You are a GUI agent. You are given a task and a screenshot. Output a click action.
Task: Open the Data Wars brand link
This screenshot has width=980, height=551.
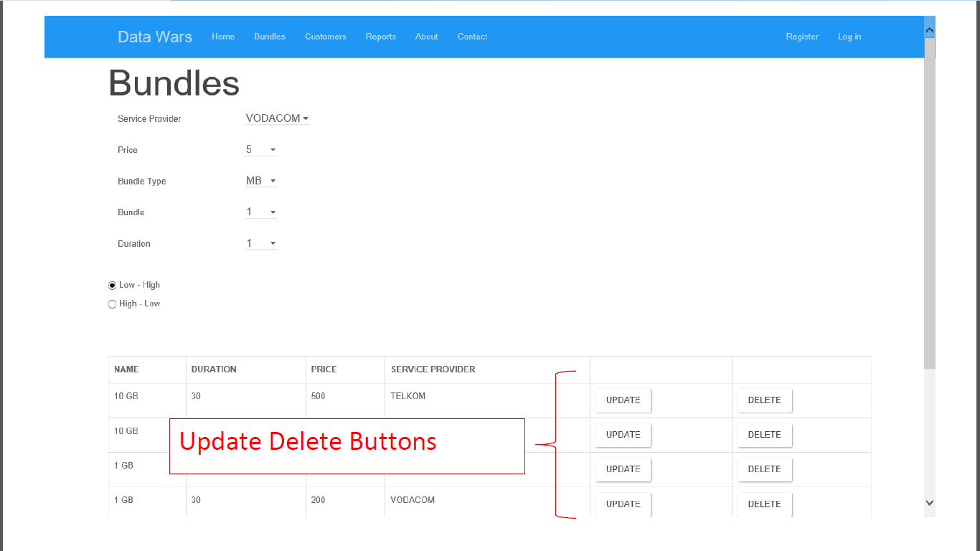pyautogui.click(x=155, y=37)
